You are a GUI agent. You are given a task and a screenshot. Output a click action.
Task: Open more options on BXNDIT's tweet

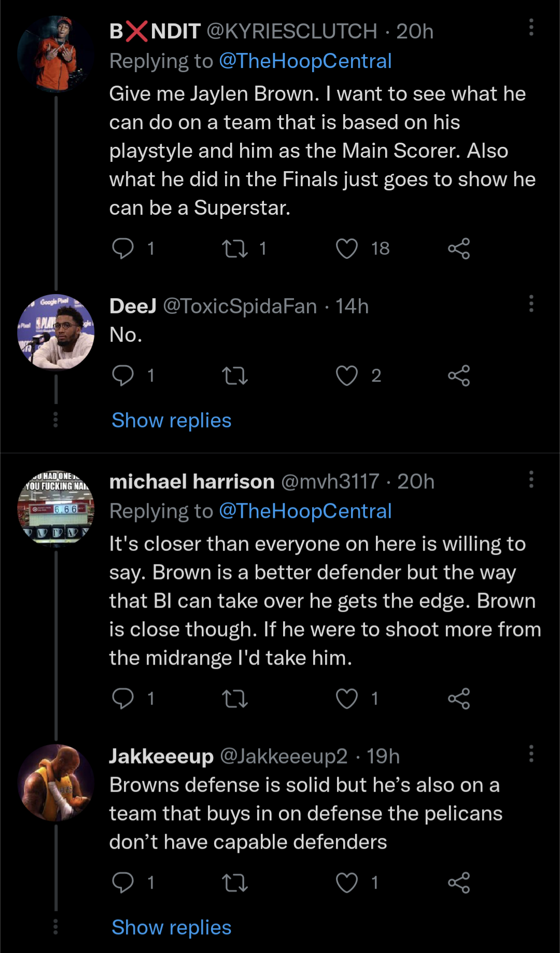(531, 27)
